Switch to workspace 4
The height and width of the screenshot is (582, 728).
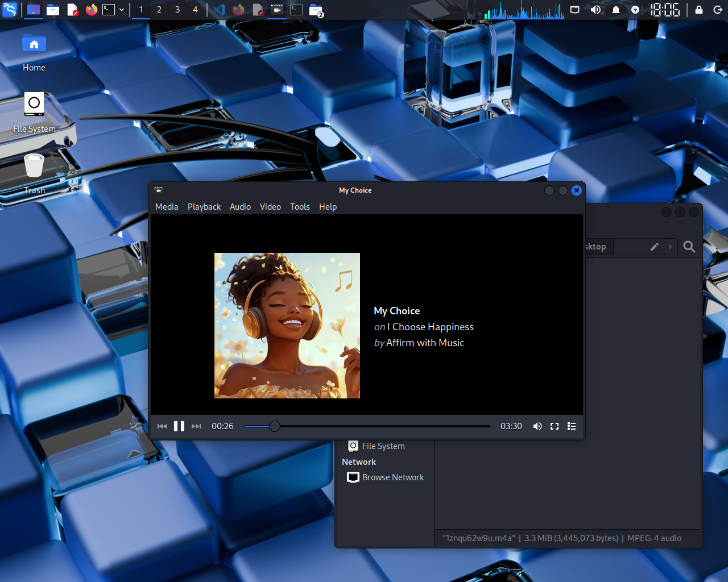pos(195,10)
